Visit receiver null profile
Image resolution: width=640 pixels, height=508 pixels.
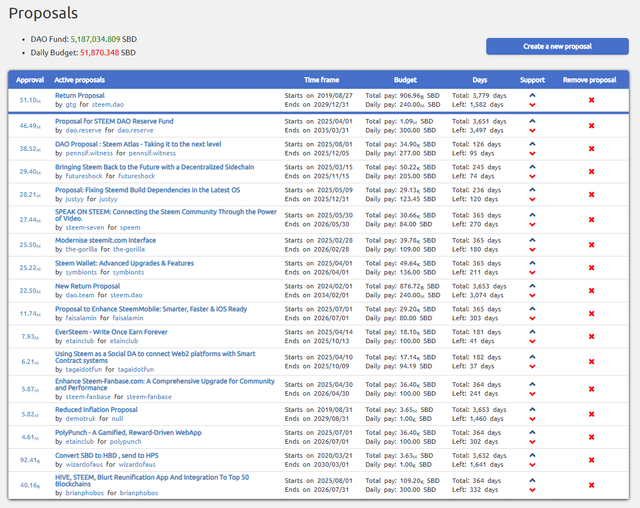point(118,419)
